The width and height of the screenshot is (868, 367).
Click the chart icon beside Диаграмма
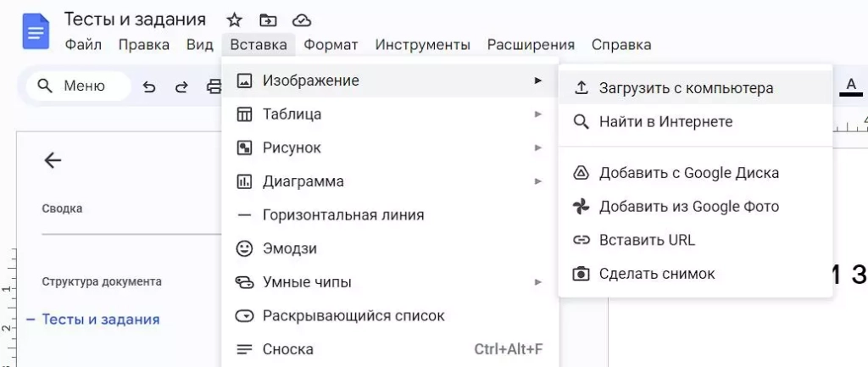pyautogui.click(x=244, y=181)
